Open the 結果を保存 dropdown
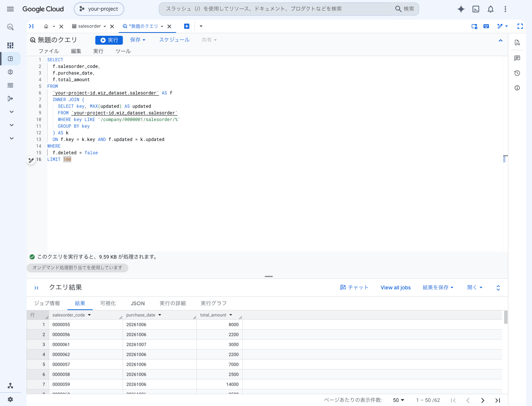Screen dimensions: 532x406 click(438, 288)
